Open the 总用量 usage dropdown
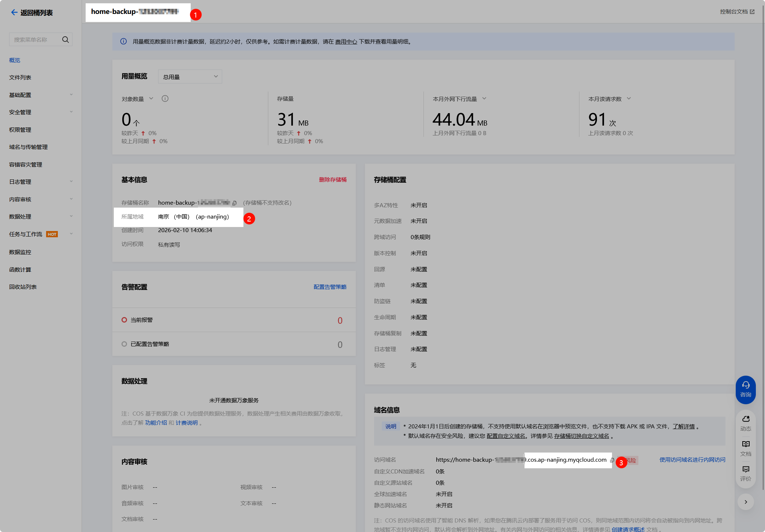This screenshot has height=532, width=765. click(190, 77)
